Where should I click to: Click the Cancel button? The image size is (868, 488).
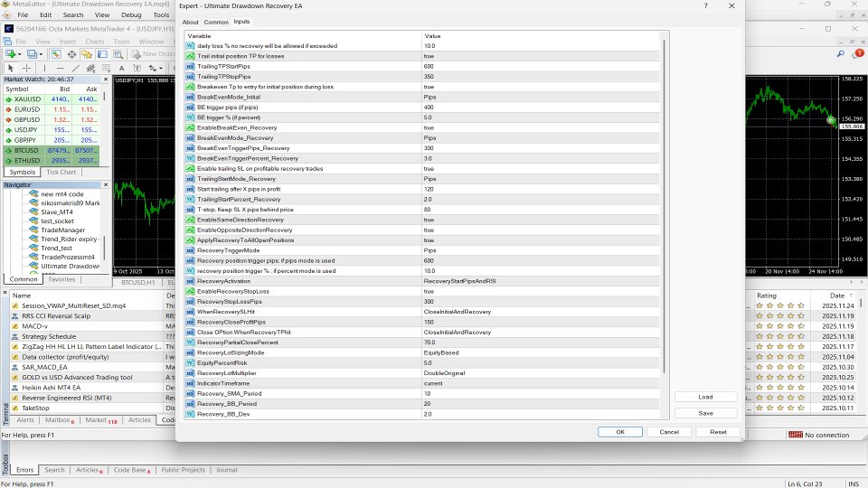(669, 432)
